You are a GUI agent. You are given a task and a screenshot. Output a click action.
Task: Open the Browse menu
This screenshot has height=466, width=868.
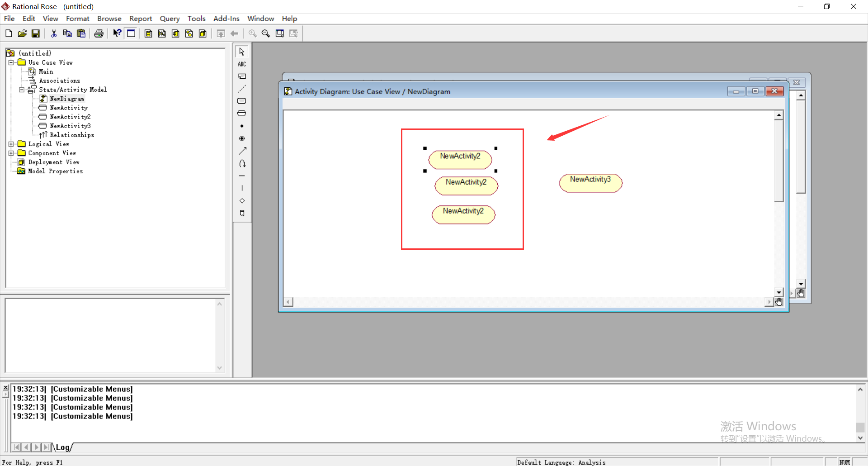point(109,19)
